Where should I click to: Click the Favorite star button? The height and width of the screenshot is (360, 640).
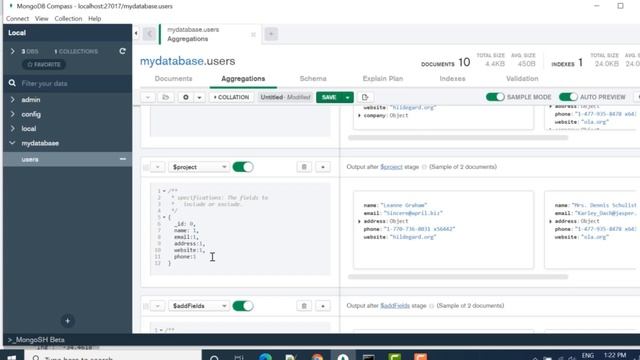[x=44, y=64]
